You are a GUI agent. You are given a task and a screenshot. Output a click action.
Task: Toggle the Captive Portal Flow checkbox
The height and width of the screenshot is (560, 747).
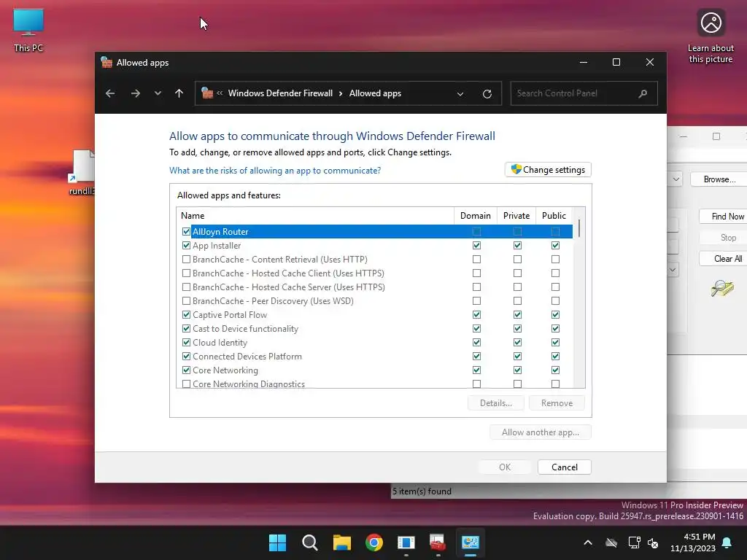click(186, 315)
